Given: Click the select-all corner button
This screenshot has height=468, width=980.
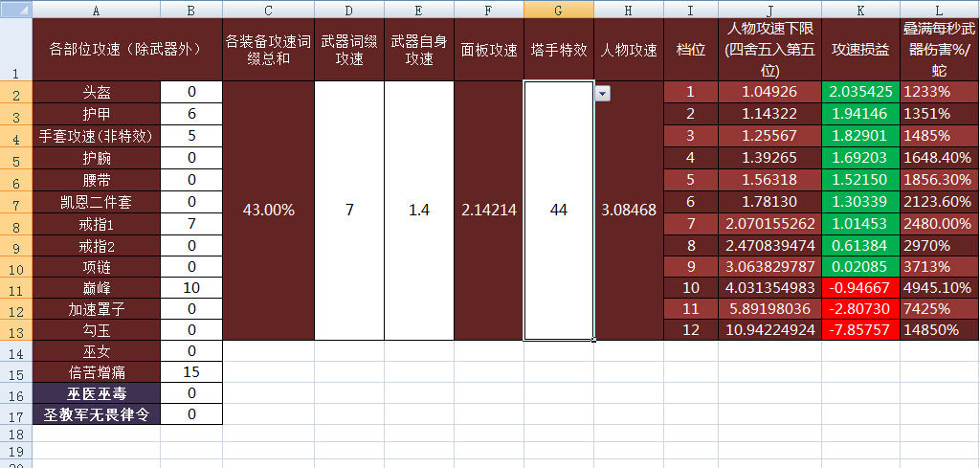Looking at the screenshot, I should 16,10.
